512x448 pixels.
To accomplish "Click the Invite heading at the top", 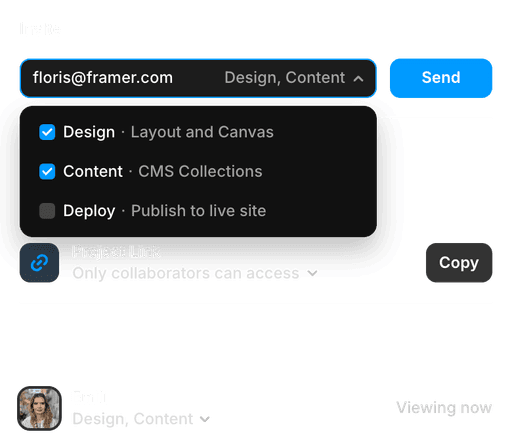I will [40, 29].
